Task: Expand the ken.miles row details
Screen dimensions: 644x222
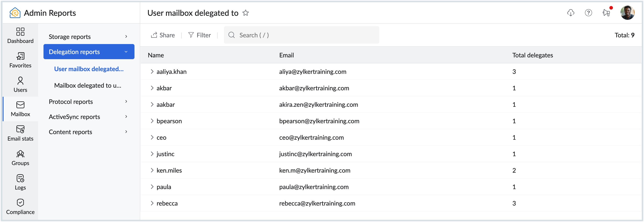Action: click(x=152, y=170)
